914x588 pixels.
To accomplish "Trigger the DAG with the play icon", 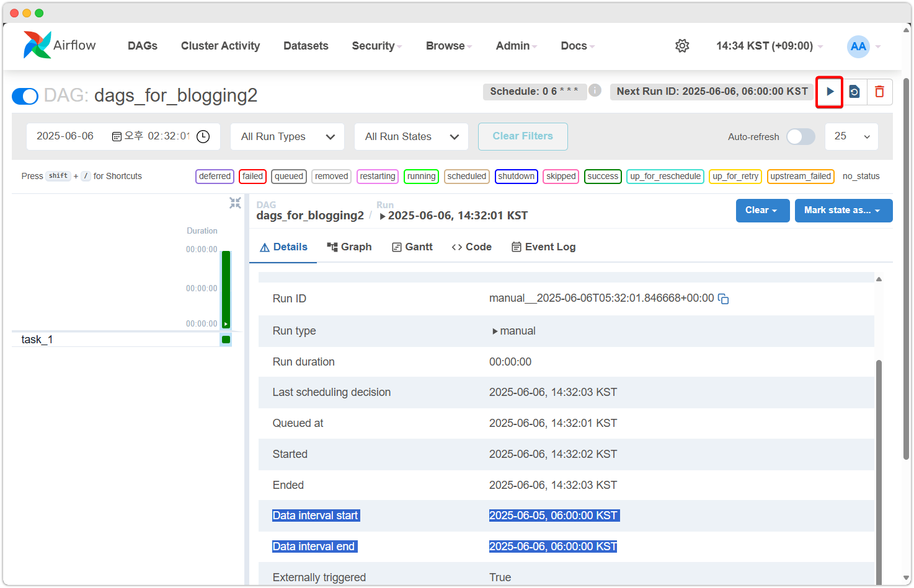I will tap(830, 92).
